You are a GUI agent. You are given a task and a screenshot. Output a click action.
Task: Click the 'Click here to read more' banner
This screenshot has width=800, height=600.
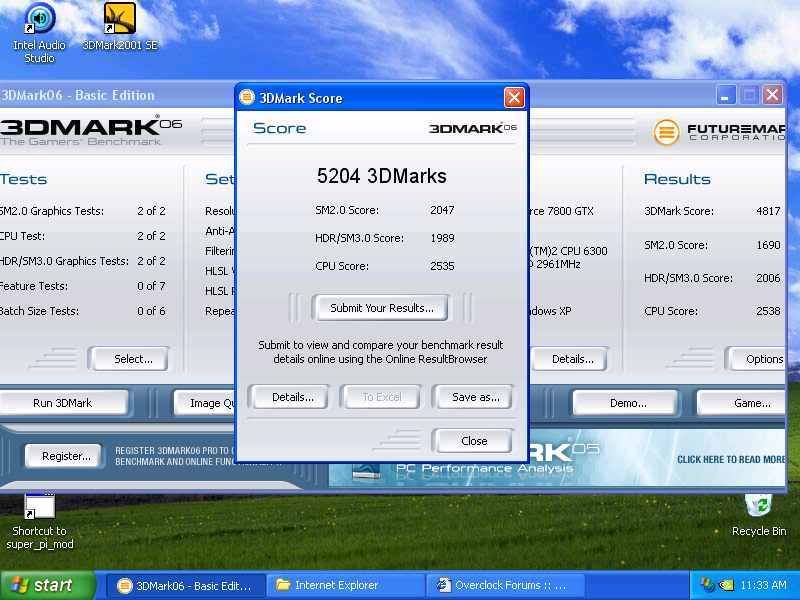pos(732,459)
